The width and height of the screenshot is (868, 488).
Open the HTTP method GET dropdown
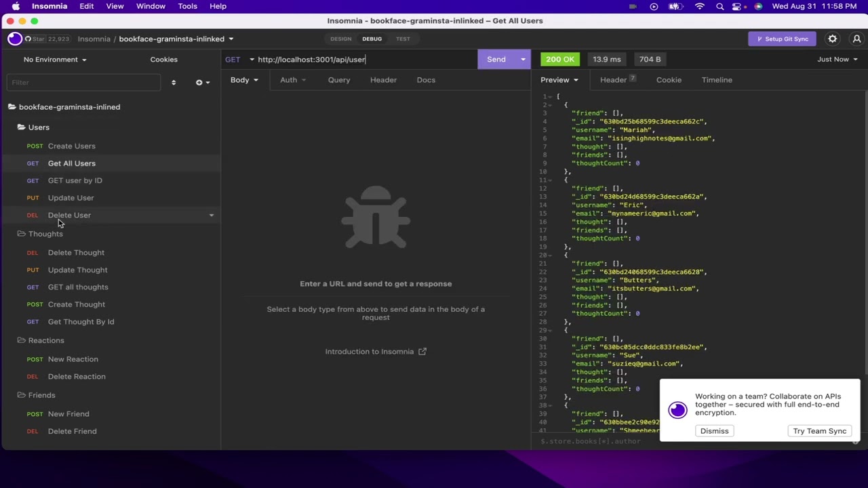(239, 60)
